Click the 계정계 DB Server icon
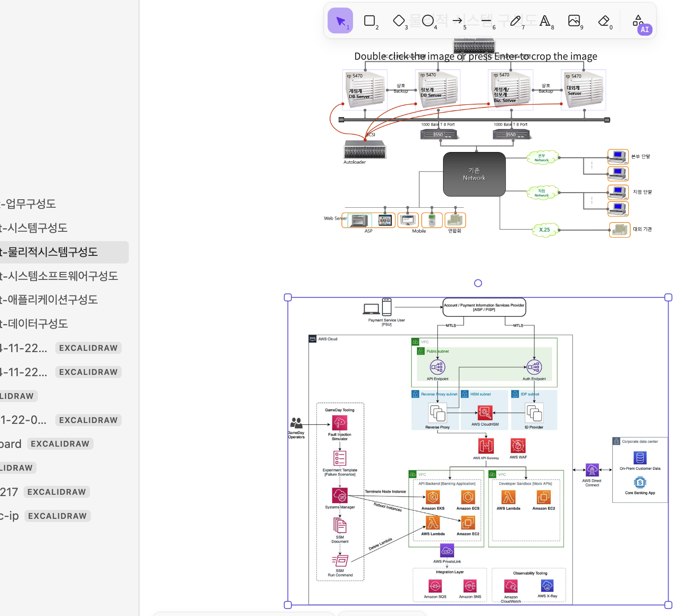The height and width of the screenshot is (616, 698). coord(365,90)
